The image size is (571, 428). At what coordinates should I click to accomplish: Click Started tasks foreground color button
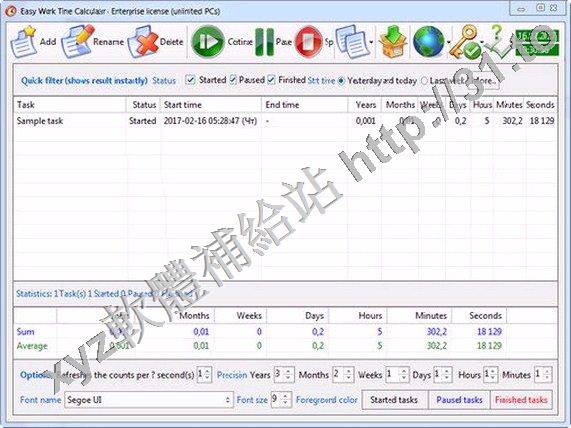(395, 400)
